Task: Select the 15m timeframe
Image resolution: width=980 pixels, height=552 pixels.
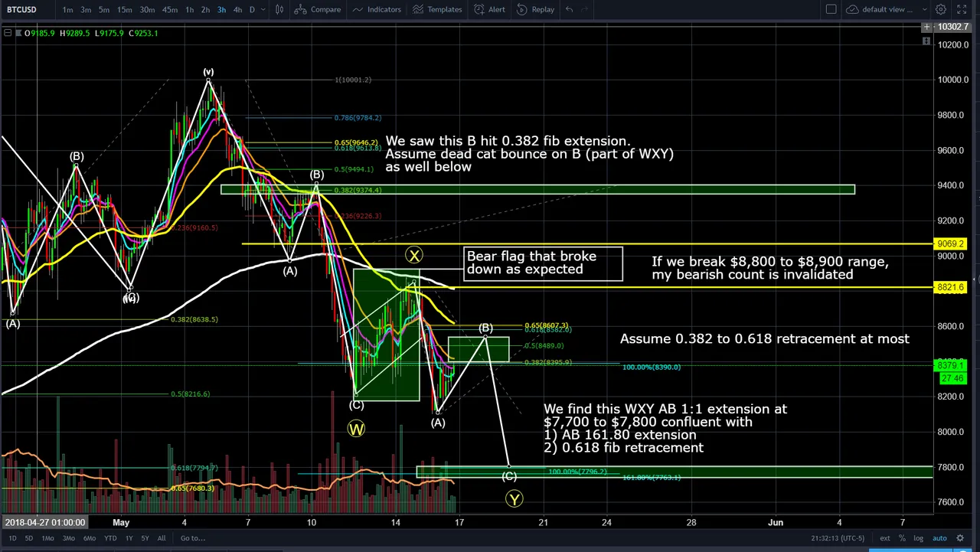Action: pyautogui.click(x=124, y=9)
